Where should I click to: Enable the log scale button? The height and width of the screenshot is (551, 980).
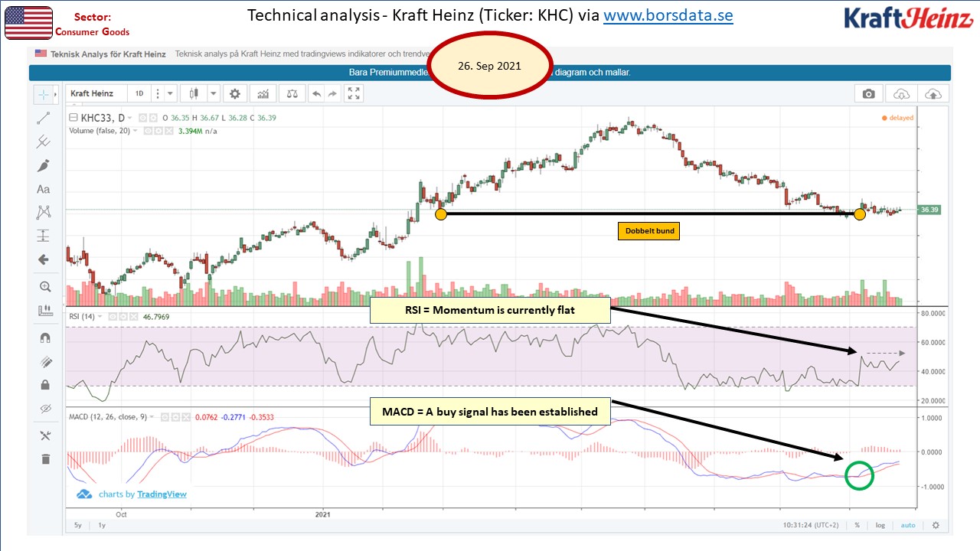(880, 525)
